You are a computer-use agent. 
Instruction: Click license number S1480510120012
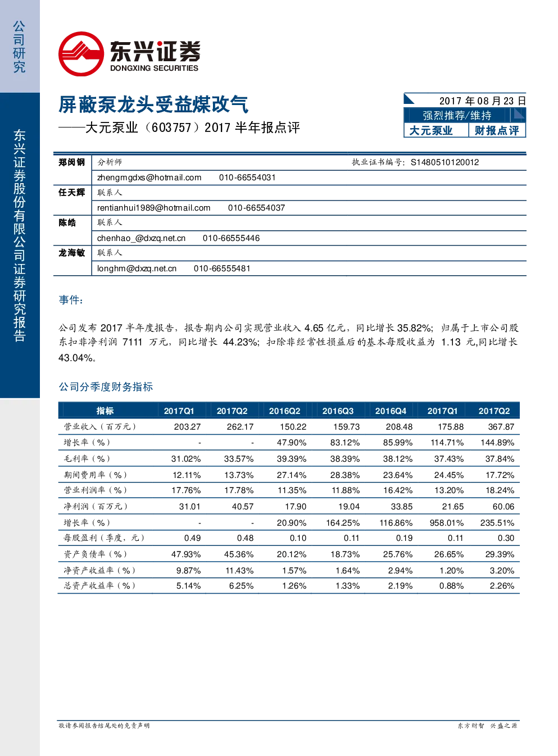[444, 162]
